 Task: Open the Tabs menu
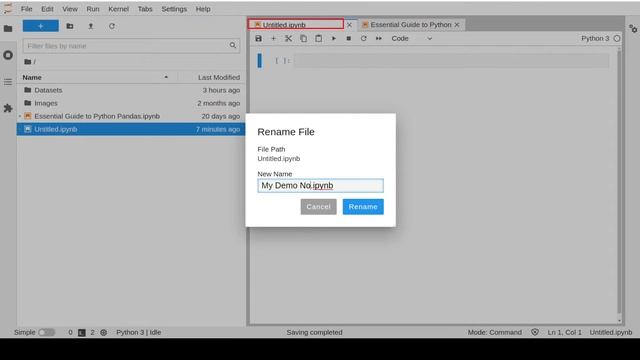[145, 9]
